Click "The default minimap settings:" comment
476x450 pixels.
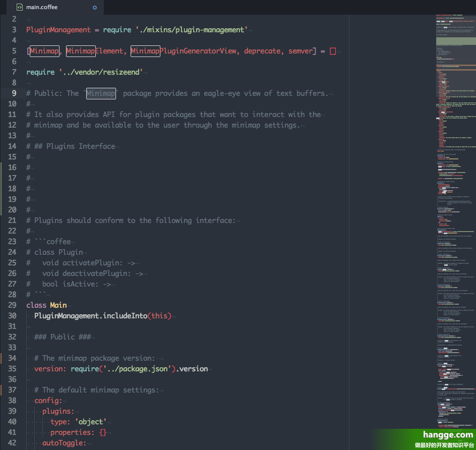point(100,390)
